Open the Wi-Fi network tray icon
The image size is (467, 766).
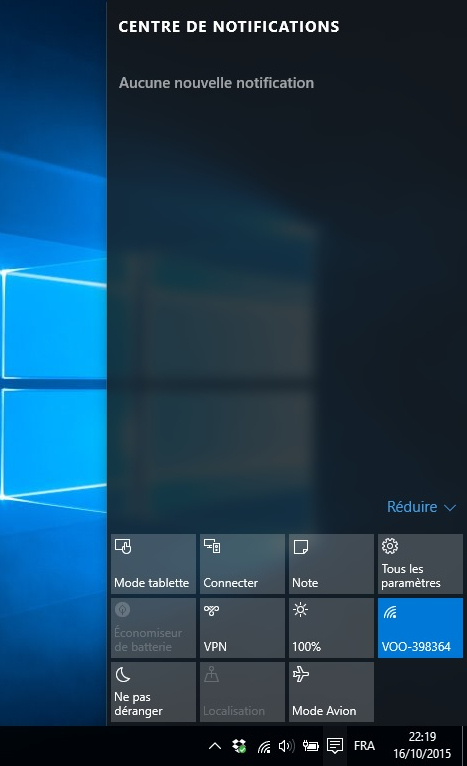click(x=264, y=746)
